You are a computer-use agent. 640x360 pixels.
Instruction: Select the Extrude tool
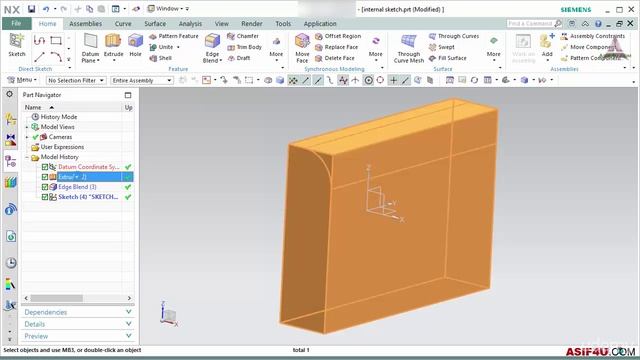coord(113,46)
